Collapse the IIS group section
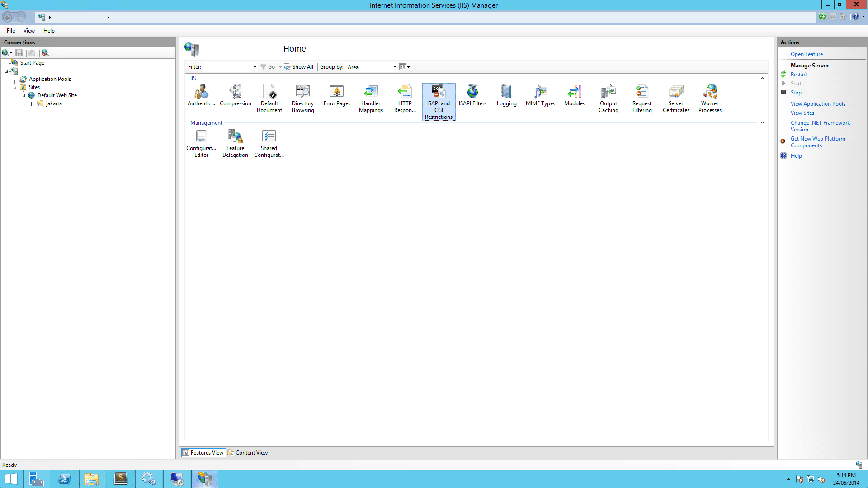Viewport: 868px width, 488px height. [x=762, y=78]
